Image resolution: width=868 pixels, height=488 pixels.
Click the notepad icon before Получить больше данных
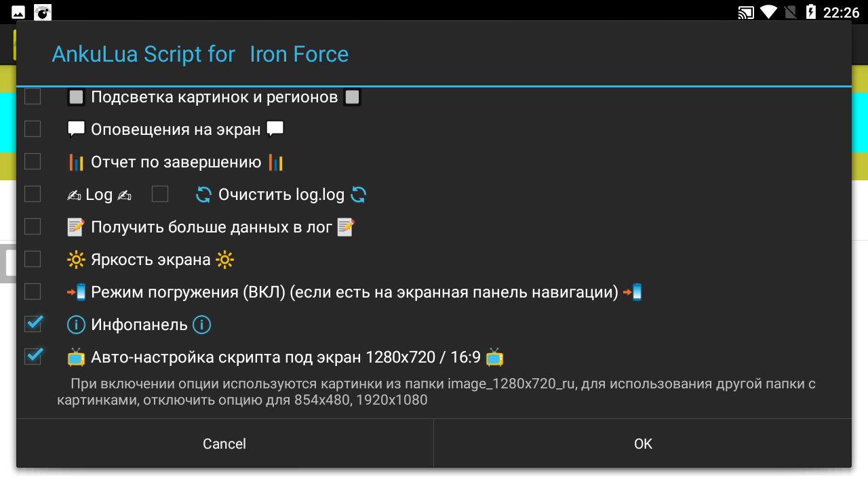pyautogui.click(x=76, y=227)
